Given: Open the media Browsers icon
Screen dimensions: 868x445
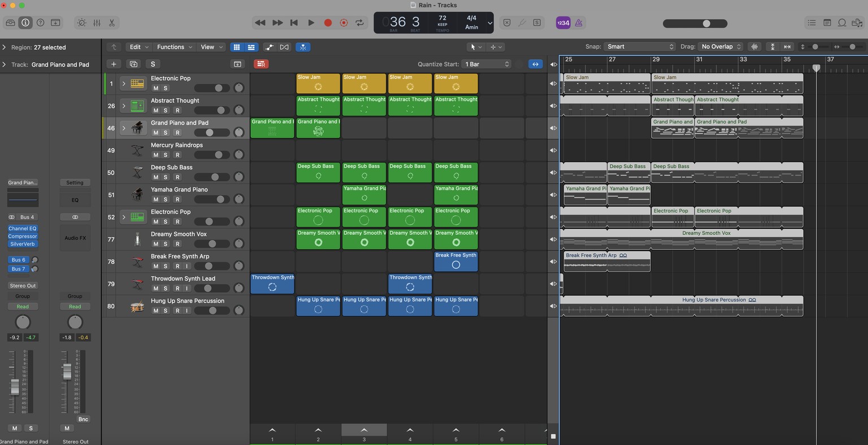Looking at the screenshot, I should [x=857, y=23].
